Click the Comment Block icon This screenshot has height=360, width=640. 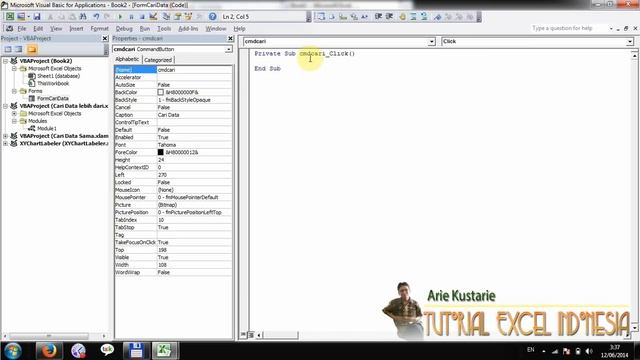[x=413, y=17]
